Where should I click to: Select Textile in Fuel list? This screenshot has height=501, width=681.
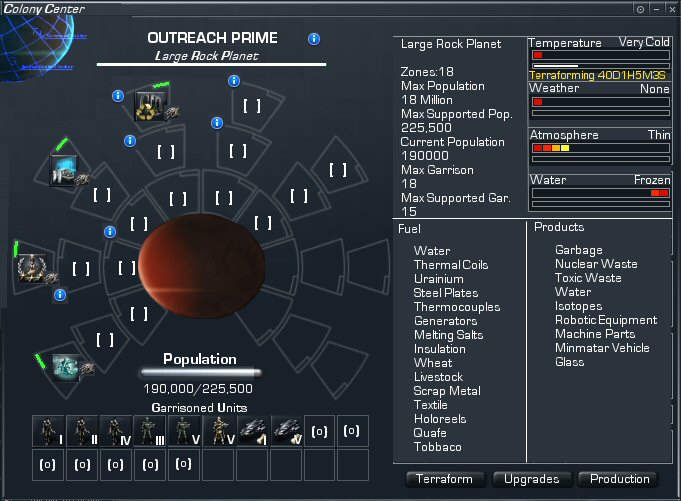pyautogui.click(x=430, y=405)
